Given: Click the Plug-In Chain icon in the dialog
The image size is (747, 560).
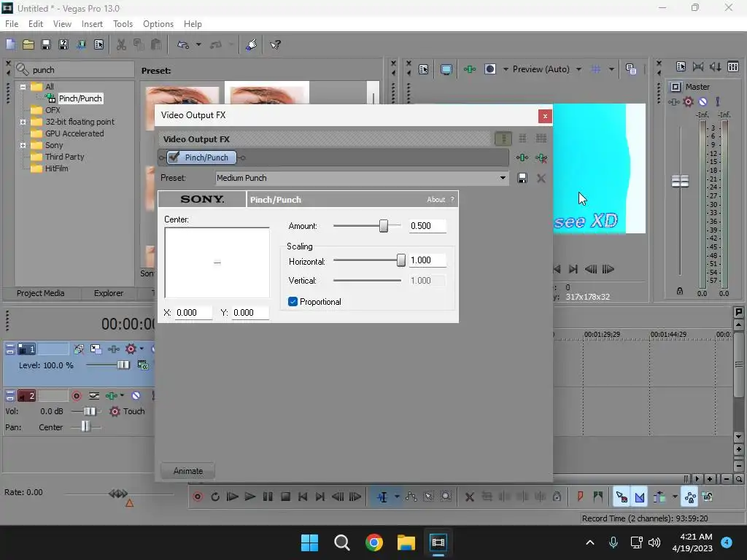Looking at the screenshot, I should point(522,157).
